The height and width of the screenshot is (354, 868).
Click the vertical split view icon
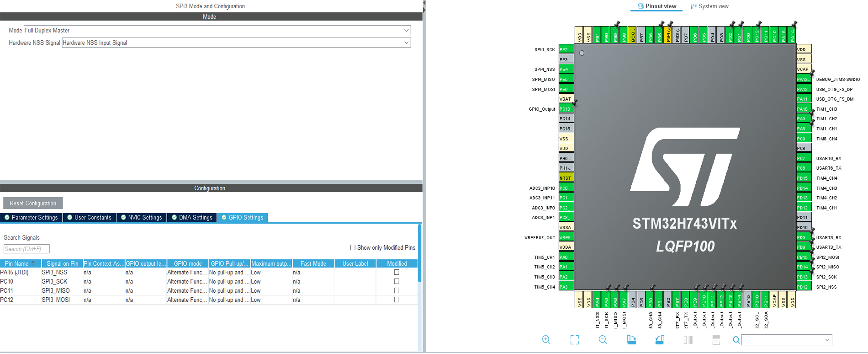[x=688, y=340]
